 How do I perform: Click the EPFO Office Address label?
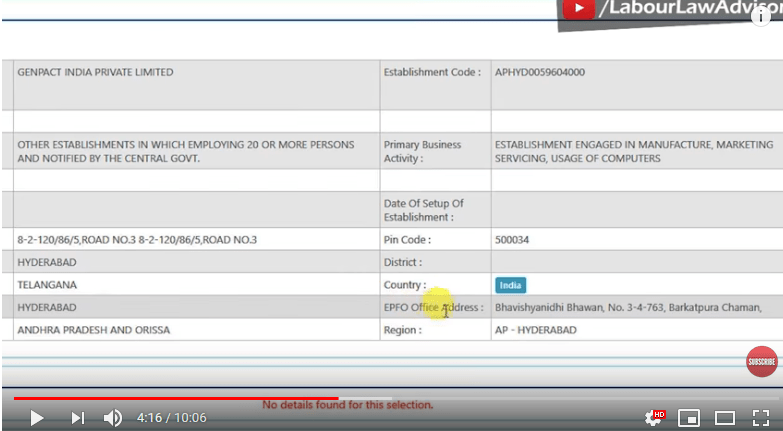click(x=433, y=307)
